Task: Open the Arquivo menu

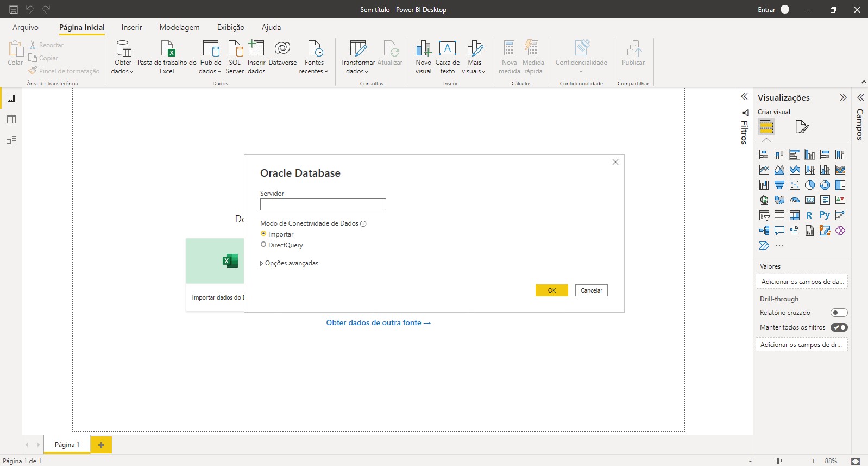Action: [26, 27]
